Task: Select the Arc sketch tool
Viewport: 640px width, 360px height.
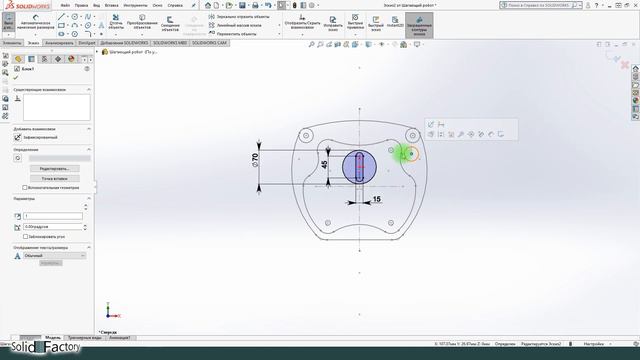Action: (75, 25)
